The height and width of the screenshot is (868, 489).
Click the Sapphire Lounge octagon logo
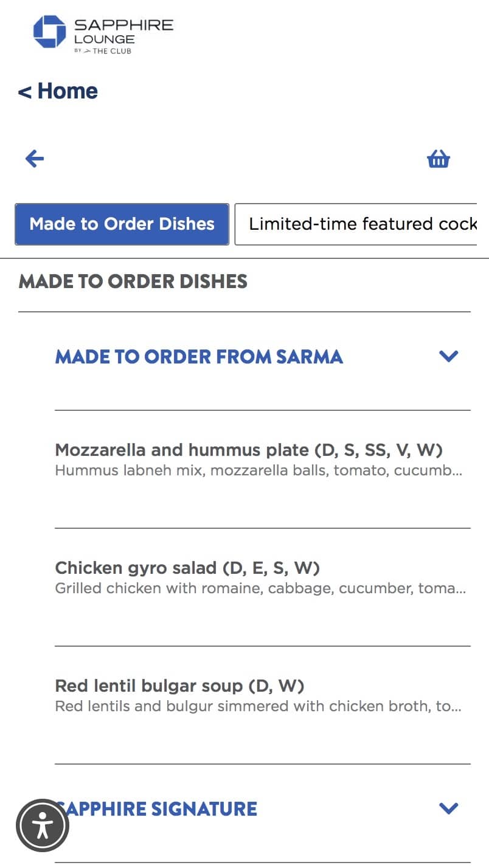(x=49, y=32)
